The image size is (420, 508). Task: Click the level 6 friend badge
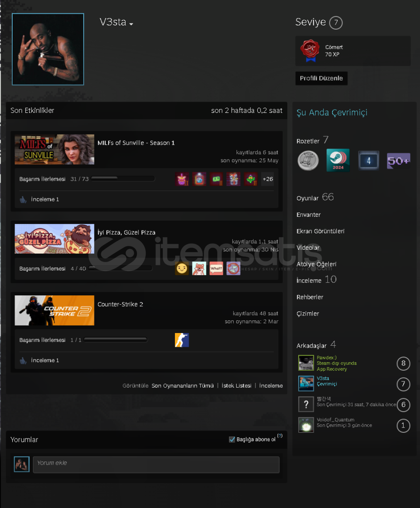[x=403, y=405]
